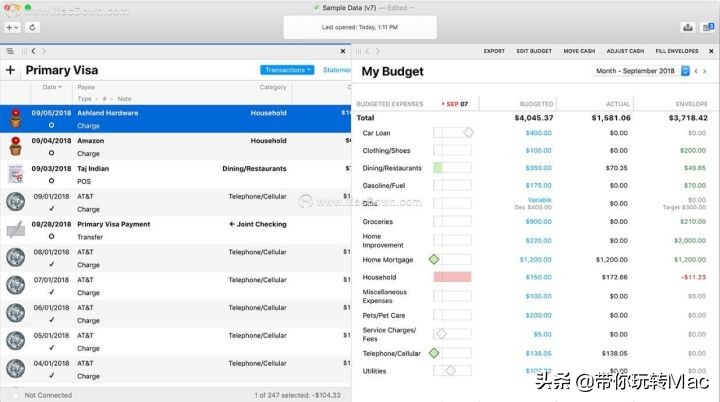Click the Not Connected status indicator
The image size is (720, 402).
pyautogui.click(x=48, y=395)
